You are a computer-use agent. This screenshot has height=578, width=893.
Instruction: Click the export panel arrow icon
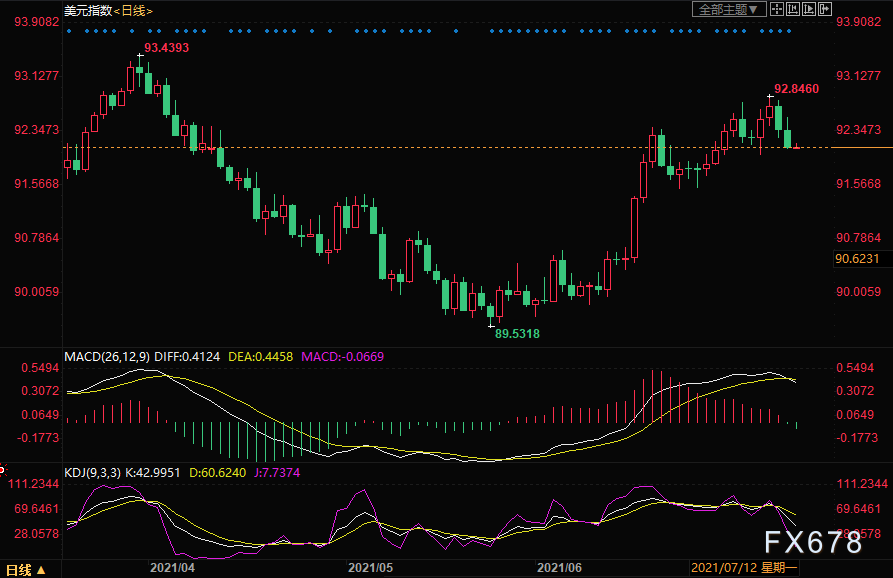[x=824, y=9]
